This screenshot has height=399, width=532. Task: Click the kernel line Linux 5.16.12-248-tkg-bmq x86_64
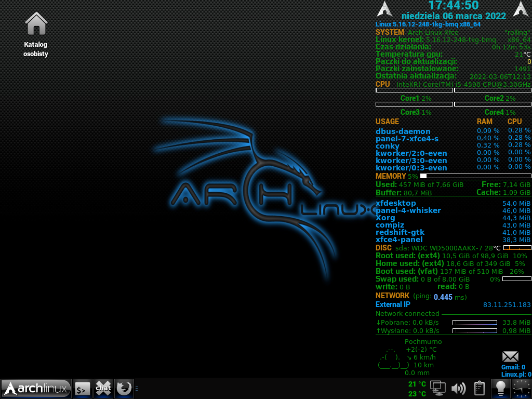[428, 24]
